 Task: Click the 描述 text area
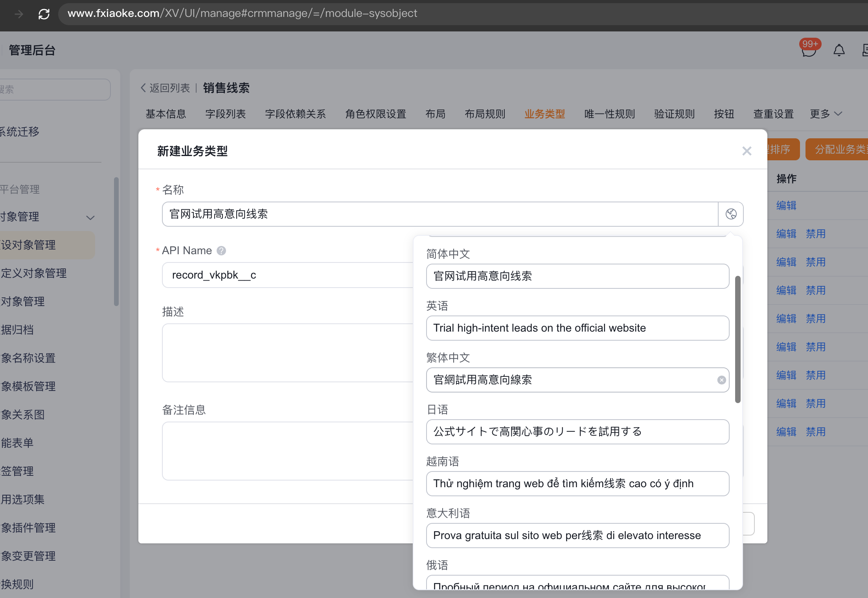[x=288, y=352]
